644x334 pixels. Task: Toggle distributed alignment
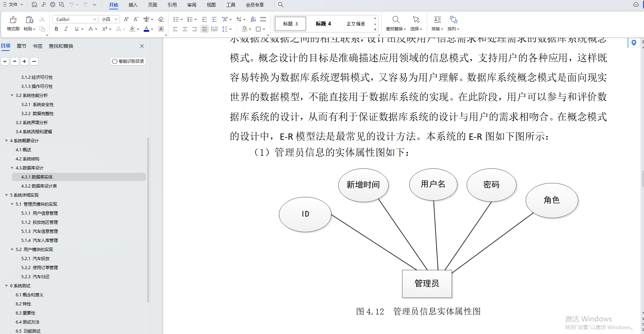click(x=214, y=29)
